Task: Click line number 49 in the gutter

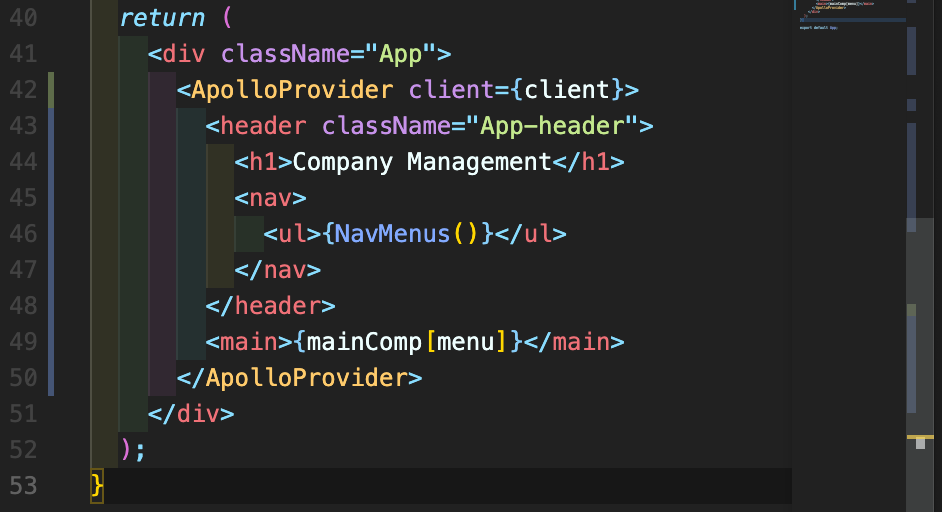Action: [23, 342]
